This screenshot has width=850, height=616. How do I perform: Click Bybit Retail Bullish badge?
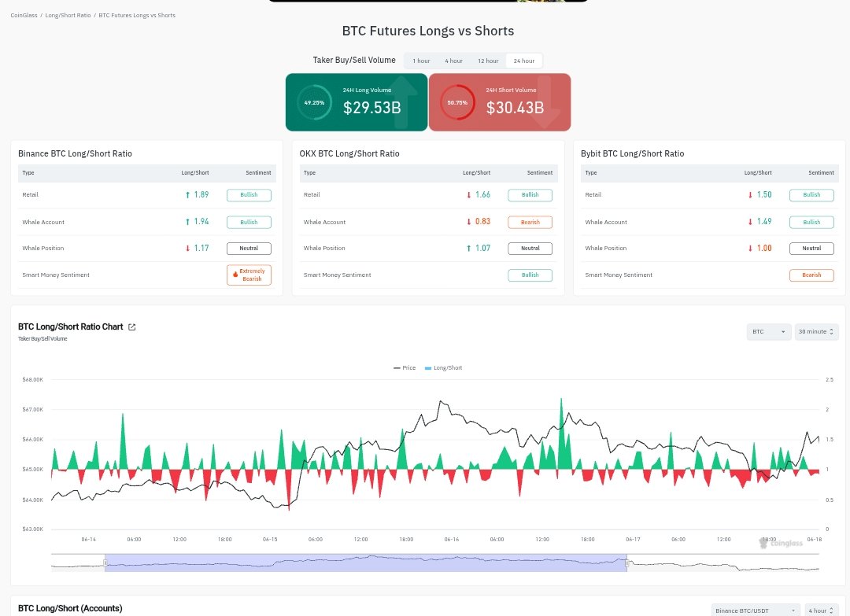[x=811, y=195]
